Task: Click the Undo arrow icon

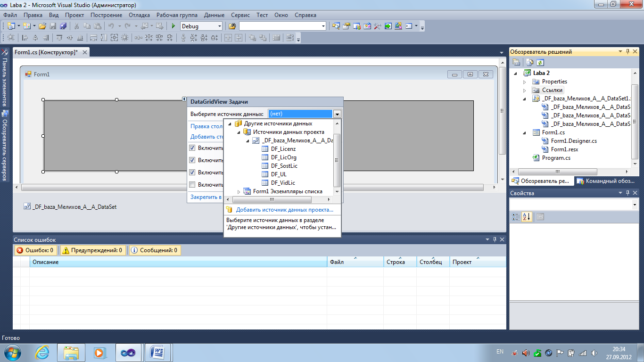Action: click(111, 26)
